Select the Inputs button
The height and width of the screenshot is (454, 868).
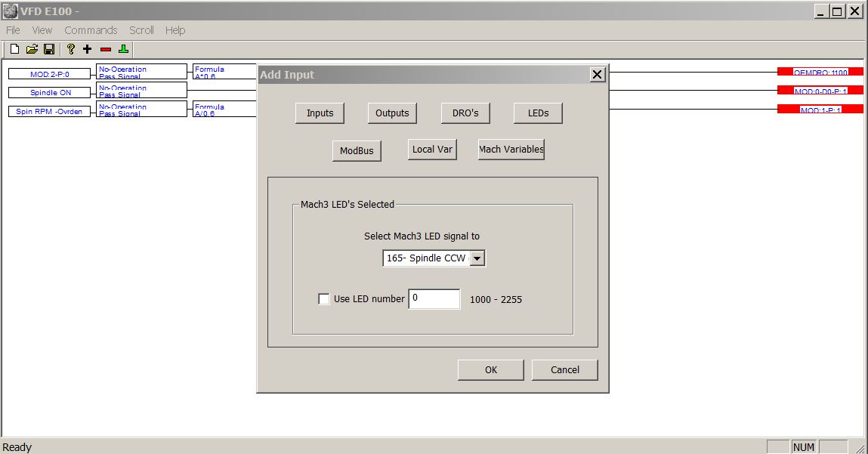320,113
